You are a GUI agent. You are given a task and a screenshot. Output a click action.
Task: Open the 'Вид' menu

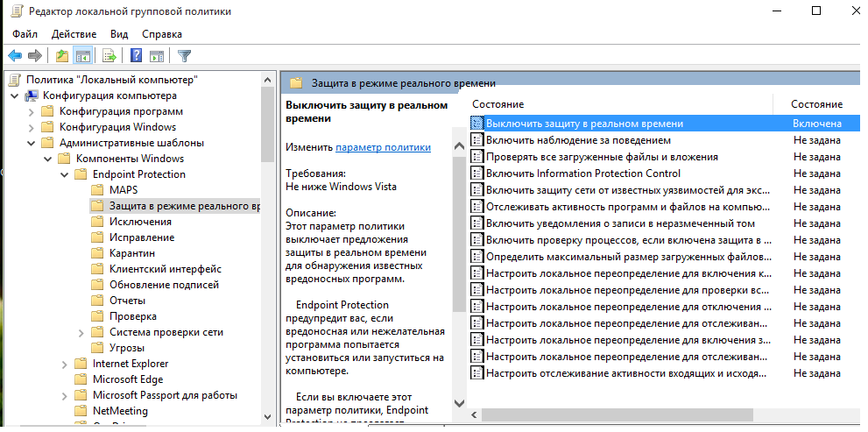119,33
